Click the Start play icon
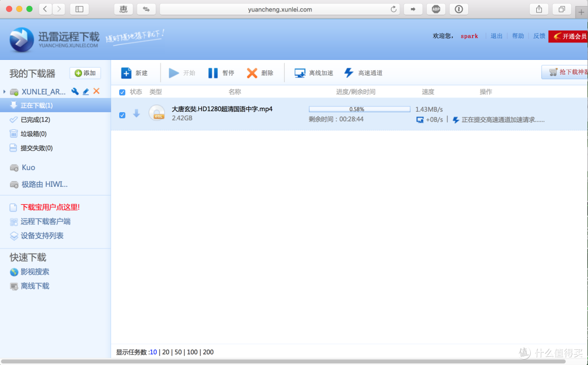The image size is (588, 365). (x=174, y=73)
